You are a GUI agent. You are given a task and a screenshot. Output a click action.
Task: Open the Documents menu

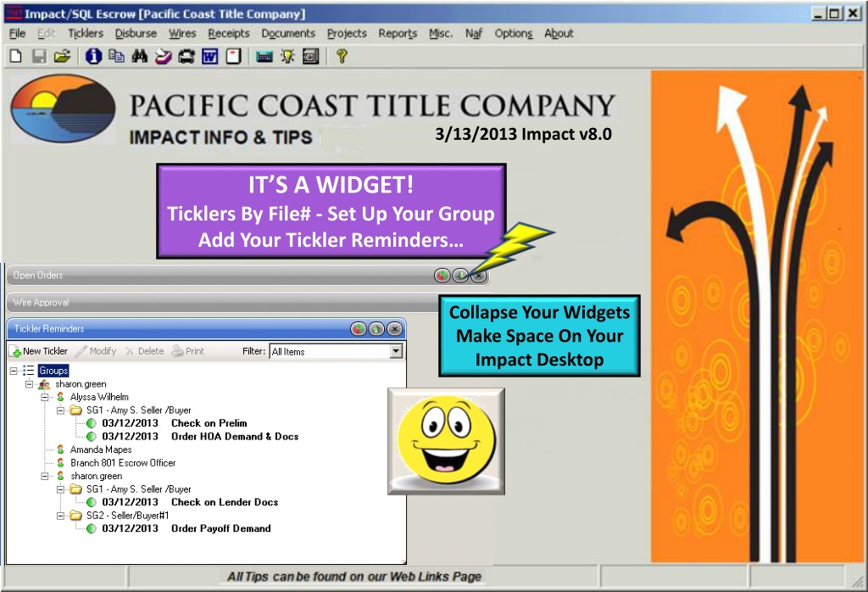pos(288,34)
